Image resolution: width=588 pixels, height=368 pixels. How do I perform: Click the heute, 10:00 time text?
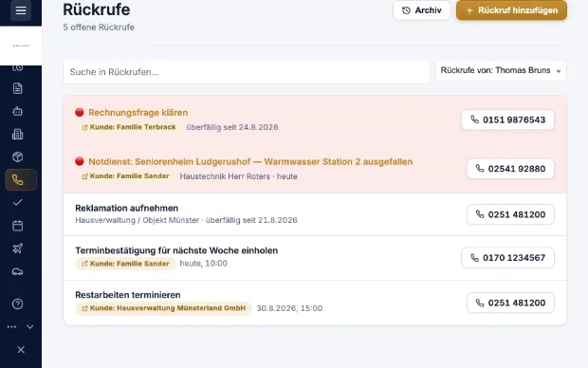203,264
